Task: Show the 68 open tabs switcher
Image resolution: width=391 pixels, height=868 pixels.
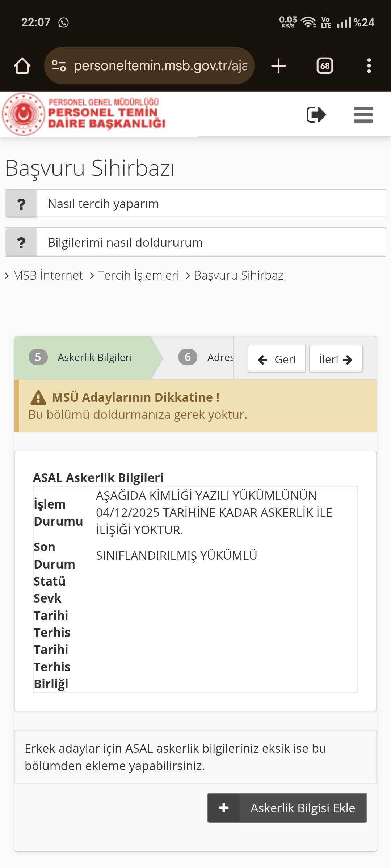Action: pos(325,66)
